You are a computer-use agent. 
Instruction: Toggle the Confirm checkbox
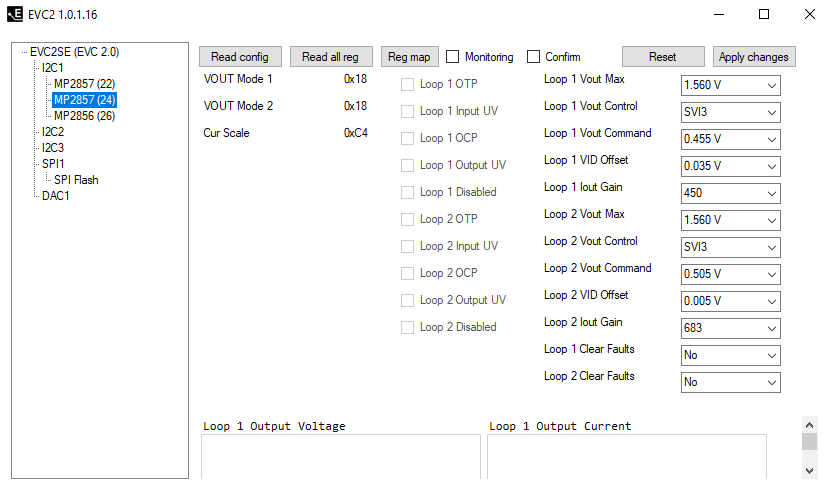534,57
